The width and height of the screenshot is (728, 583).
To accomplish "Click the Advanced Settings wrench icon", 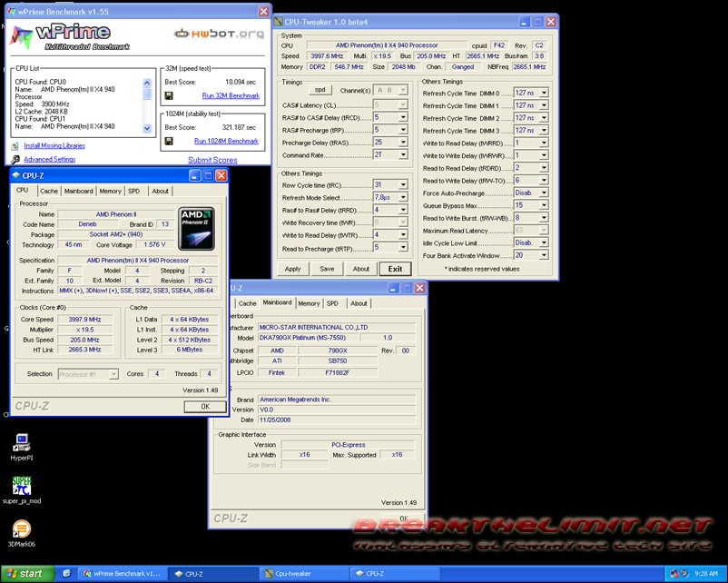I will click(15, 159).
